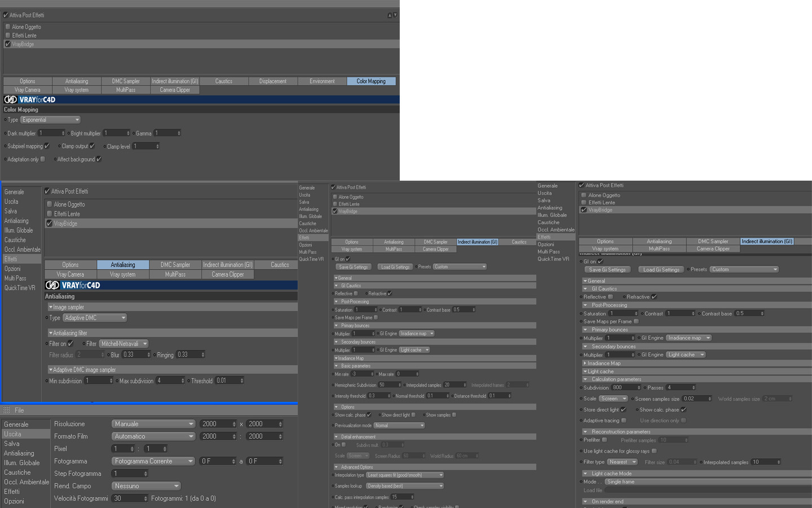812x508 pixels.
Task: Click the VRAYforC4D logo above Color Mapping header
Action: point(30,99)
